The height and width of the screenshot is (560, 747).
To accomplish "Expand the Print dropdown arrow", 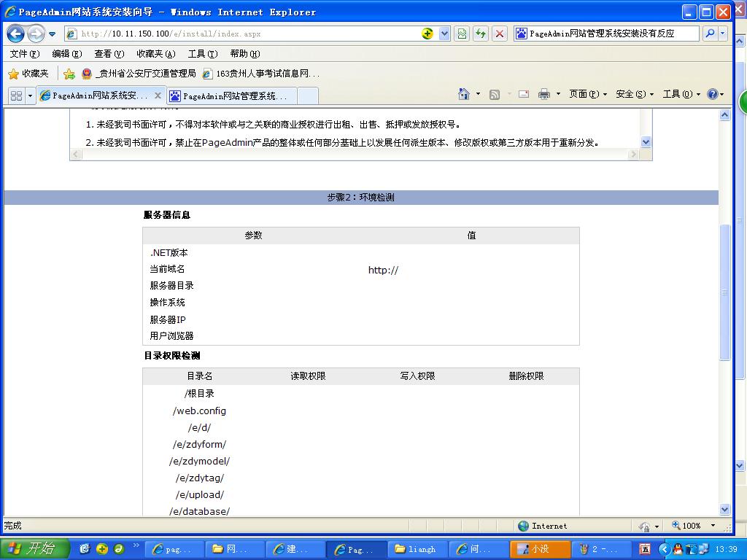I will click(x=558, y=94).
